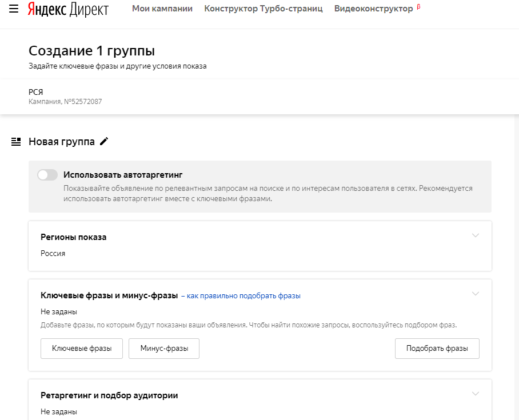Viewport: 519px width, 420px height.
Task: Go to Мои кампании
Action: click(x=162, y=9)
